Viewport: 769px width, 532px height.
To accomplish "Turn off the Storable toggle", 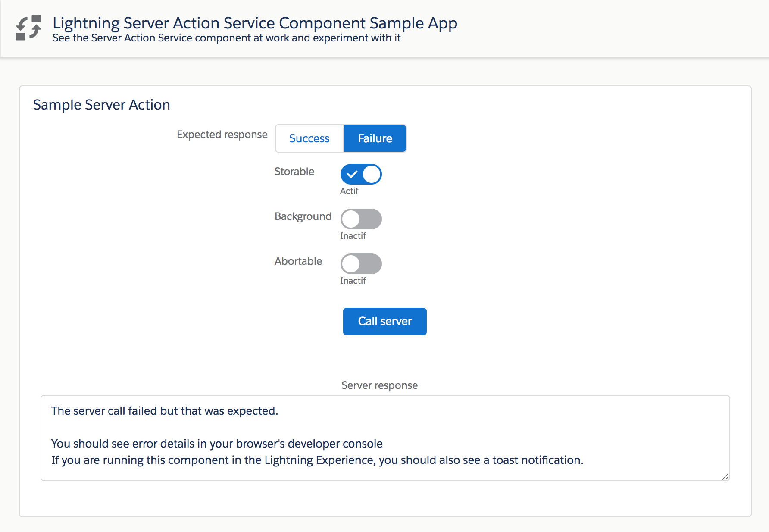I will click(x=361, y=174).
